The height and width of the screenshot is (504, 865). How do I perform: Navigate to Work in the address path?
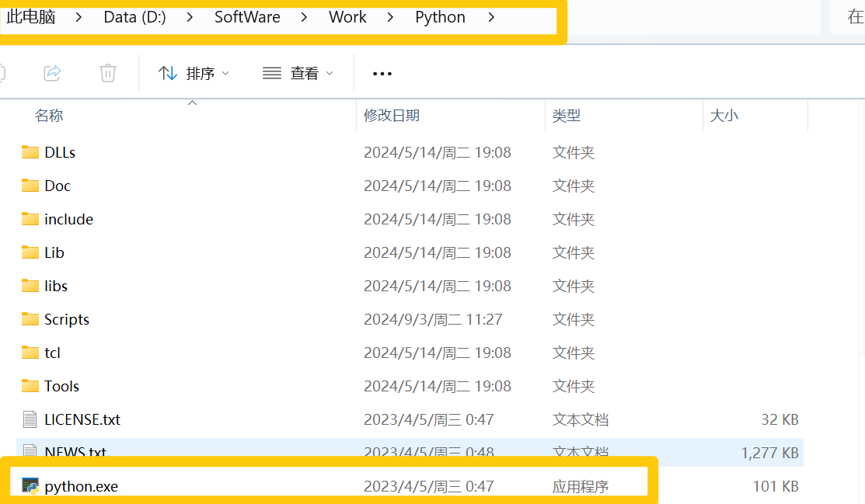[347, 17]
